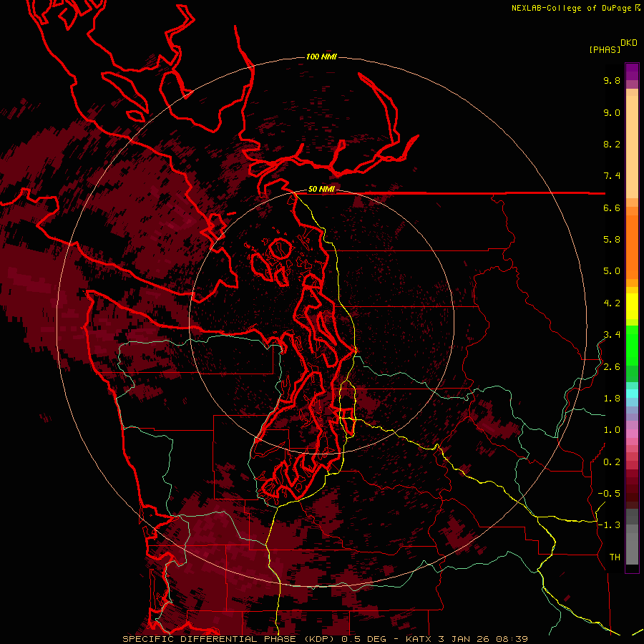Click the 9.0 color scale value
Viewport: 644px width, 644px height.
click(x=612, y=112)
